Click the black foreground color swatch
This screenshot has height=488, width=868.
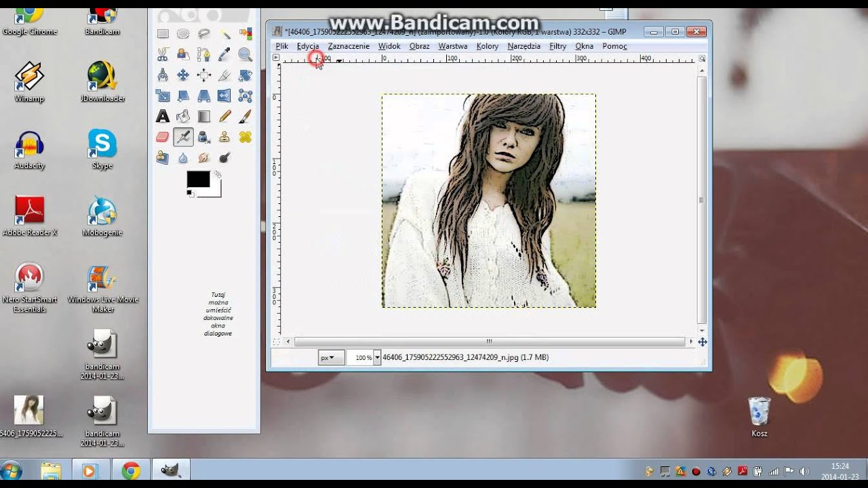[x=198, y=179]
